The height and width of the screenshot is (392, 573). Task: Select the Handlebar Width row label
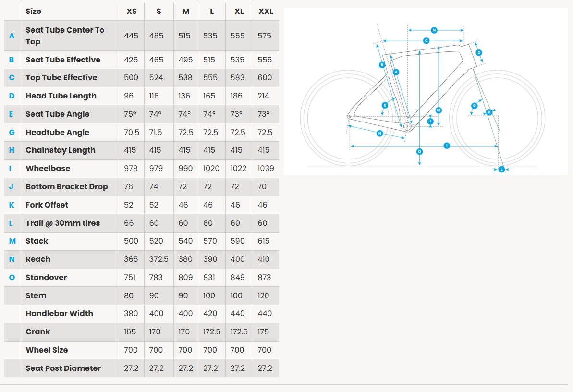(x=60, y=313)
